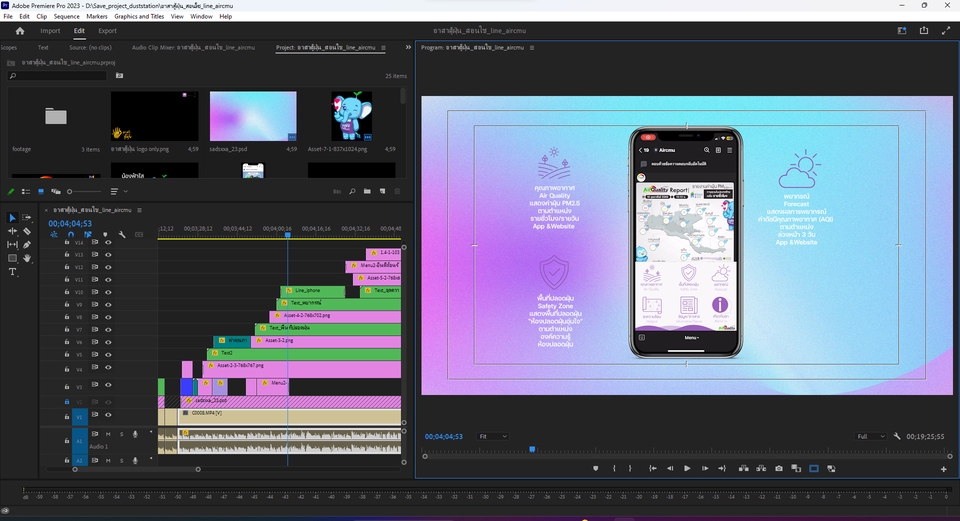Toggle safe margins button in Program monitor
The image size is (960, 521).
[814, 468]
